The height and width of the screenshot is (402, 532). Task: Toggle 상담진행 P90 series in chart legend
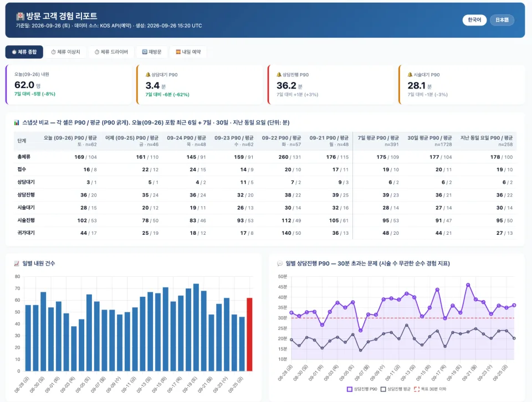[x=362, y=389]
